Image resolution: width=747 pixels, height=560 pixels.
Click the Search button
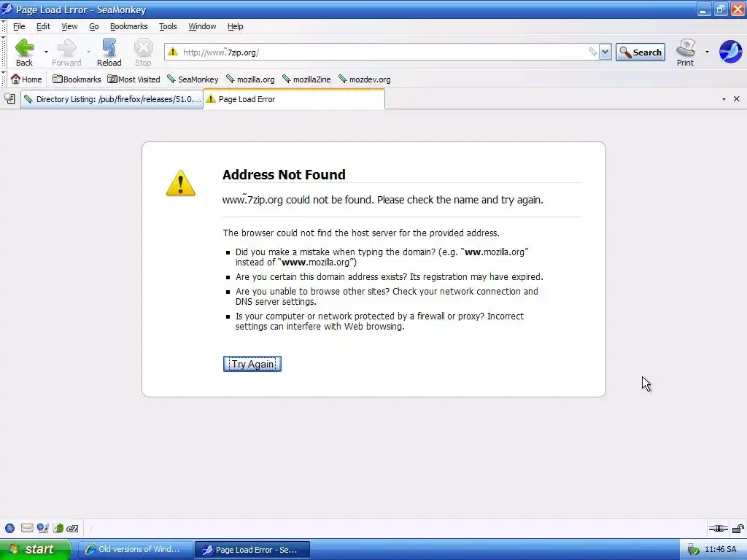coord(640,52)
